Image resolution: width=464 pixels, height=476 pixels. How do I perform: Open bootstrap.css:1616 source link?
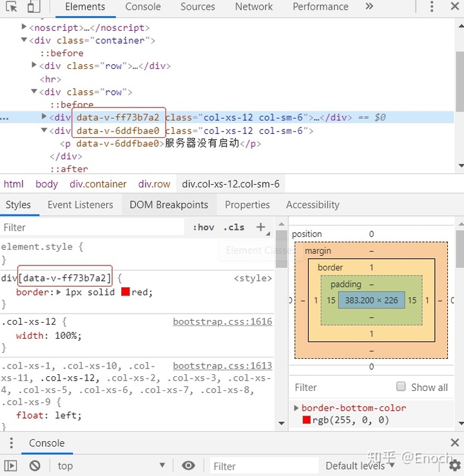pos(222,321)
